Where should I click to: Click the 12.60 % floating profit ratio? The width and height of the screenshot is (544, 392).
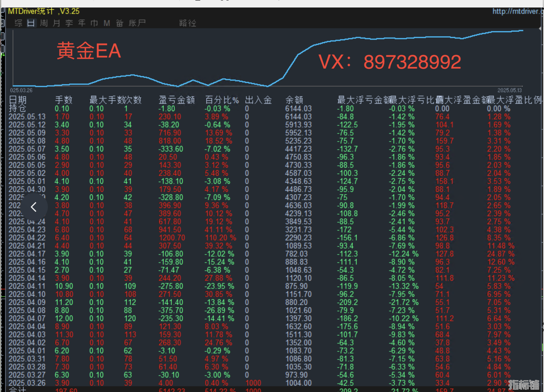point(501,262)
